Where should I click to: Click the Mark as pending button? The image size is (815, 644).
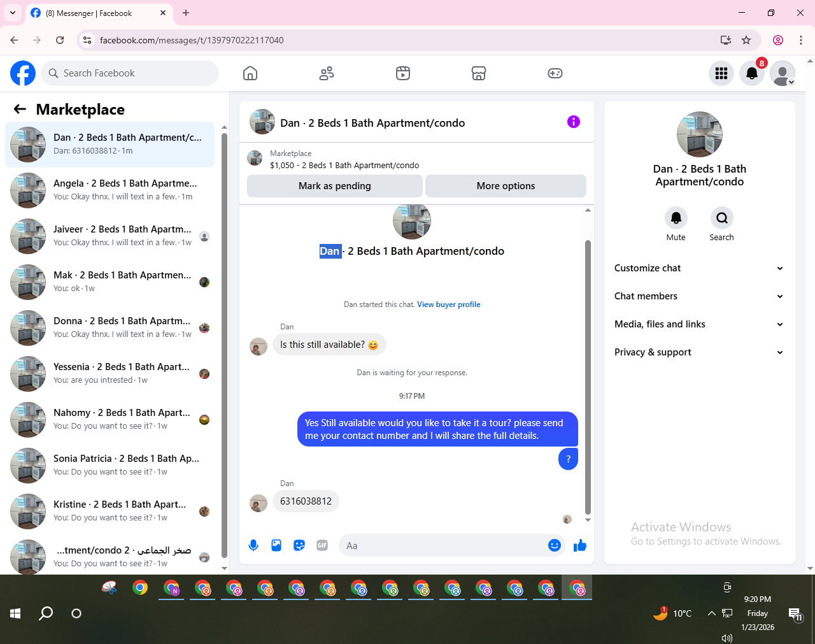pos(335,186)
